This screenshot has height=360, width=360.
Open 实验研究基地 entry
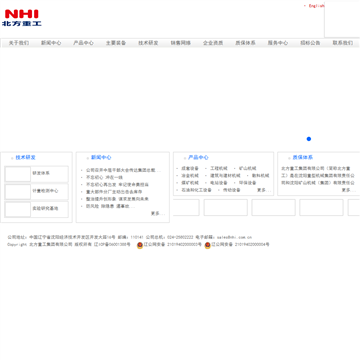[x=45, y=208]
